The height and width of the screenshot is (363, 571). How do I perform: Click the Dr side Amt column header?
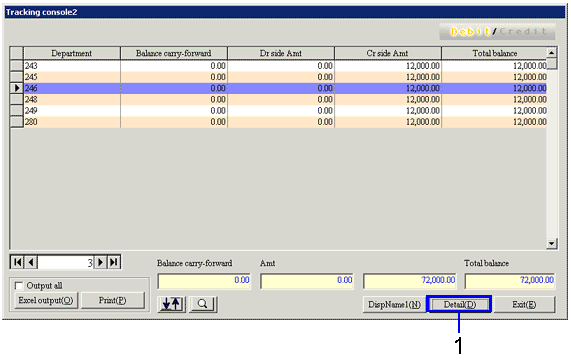(281, 53)
